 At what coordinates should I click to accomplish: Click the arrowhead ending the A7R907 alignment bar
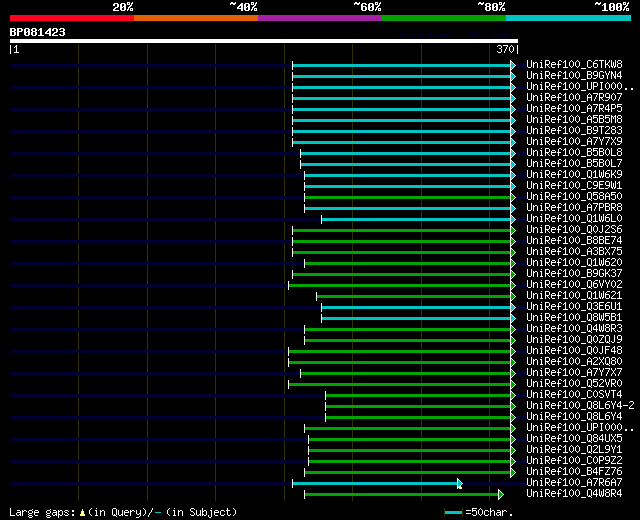pos(513,98)
